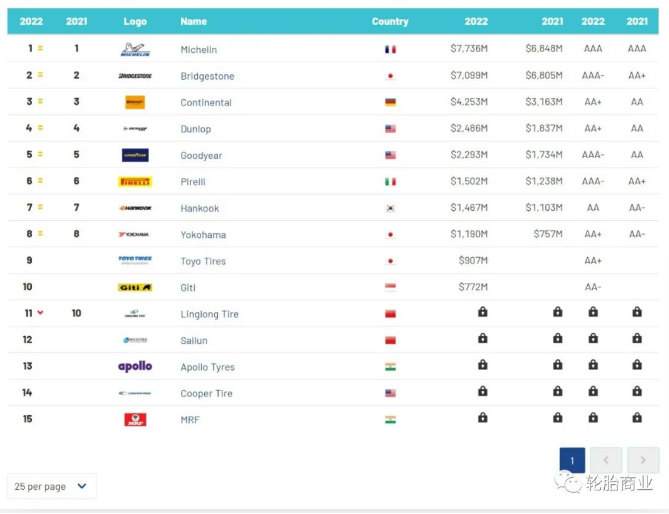Open the Linglong Tire brand link

tap(209, 314)
